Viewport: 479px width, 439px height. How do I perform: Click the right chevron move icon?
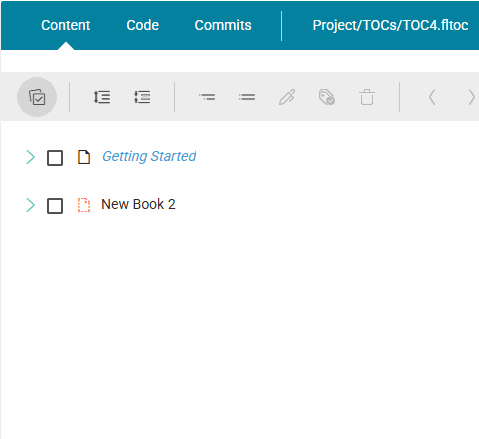point(471,97)
